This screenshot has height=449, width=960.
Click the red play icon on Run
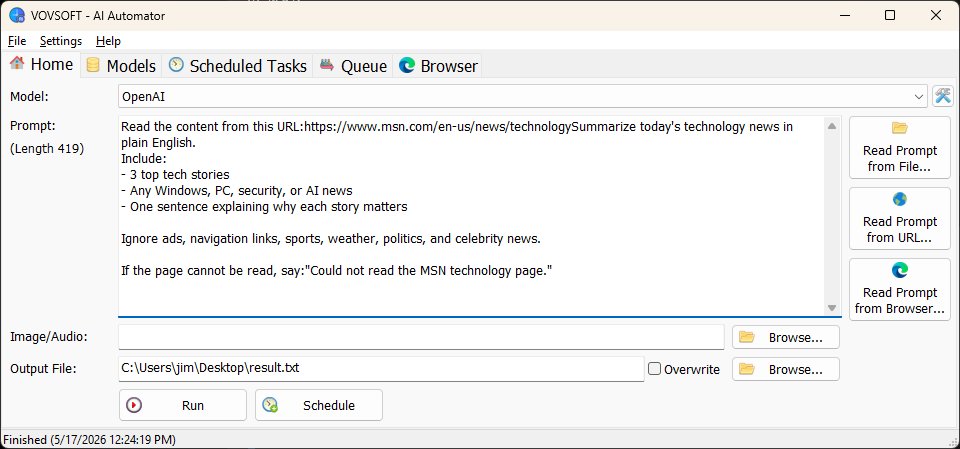(x=134, y=405)
